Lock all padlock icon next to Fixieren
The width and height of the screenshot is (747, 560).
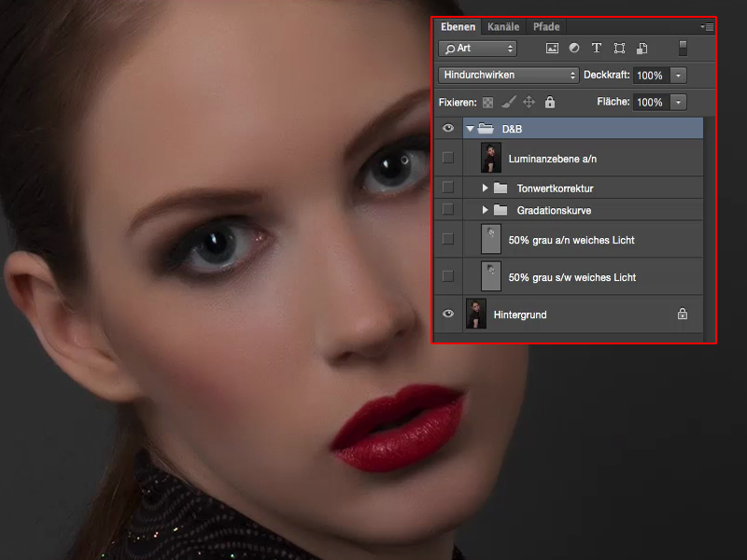550,102
